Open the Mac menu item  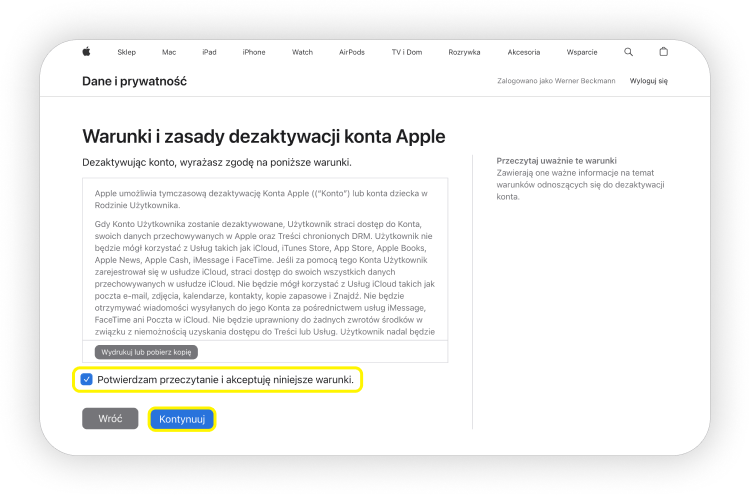169,52
